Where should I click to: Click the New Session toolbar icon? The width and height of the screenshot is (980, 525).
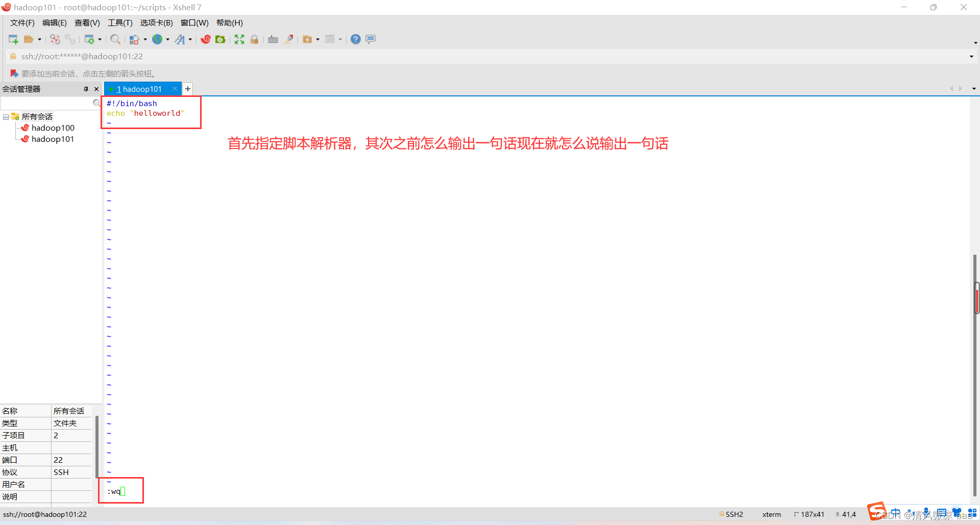coord(13,39)
